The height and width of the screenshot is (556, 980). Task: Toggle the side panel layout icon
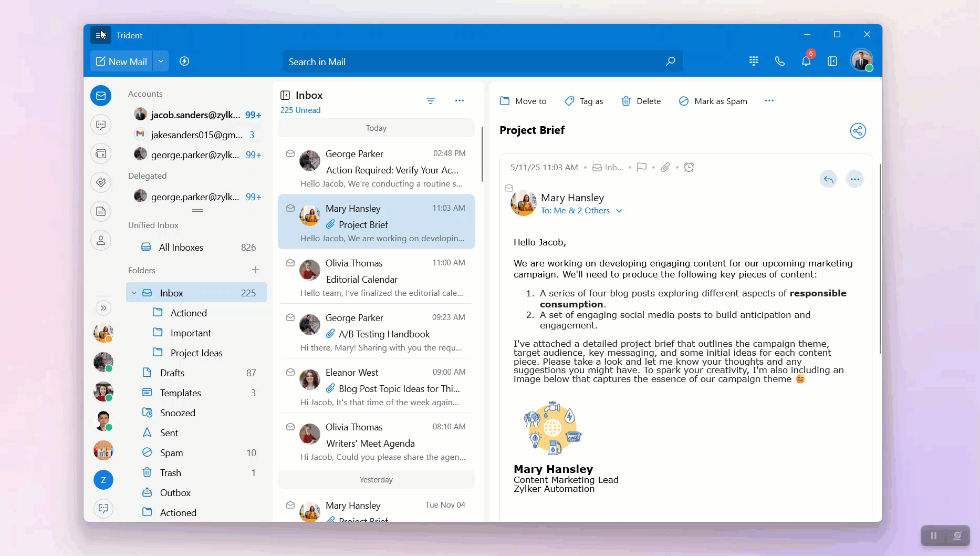tap(832, 61)
